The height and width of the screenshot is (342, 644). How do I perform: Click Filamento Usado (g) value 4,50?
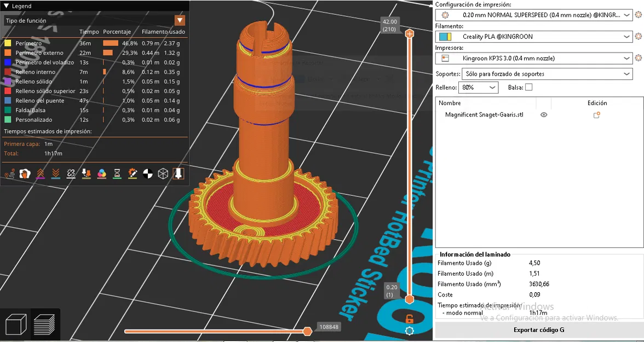tap(536, 263)
